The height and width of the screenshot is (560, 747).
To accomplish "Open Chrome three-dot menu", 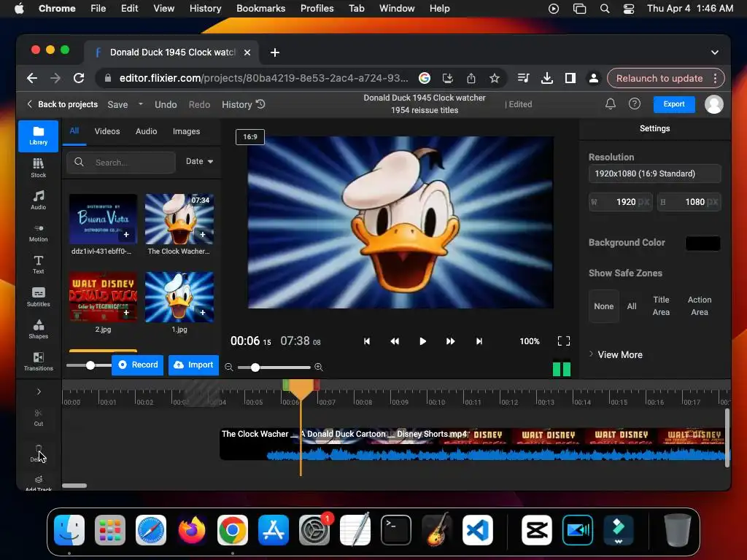I will [715, 78].
